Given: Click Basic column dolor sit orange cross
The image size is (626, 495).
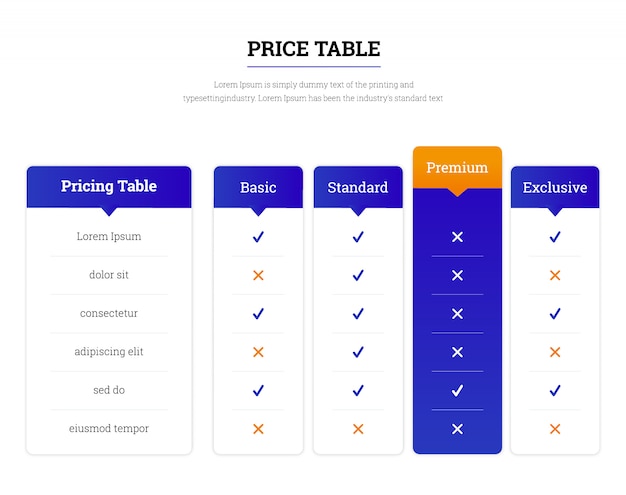Looking at the screenshot, I should 258,275.
